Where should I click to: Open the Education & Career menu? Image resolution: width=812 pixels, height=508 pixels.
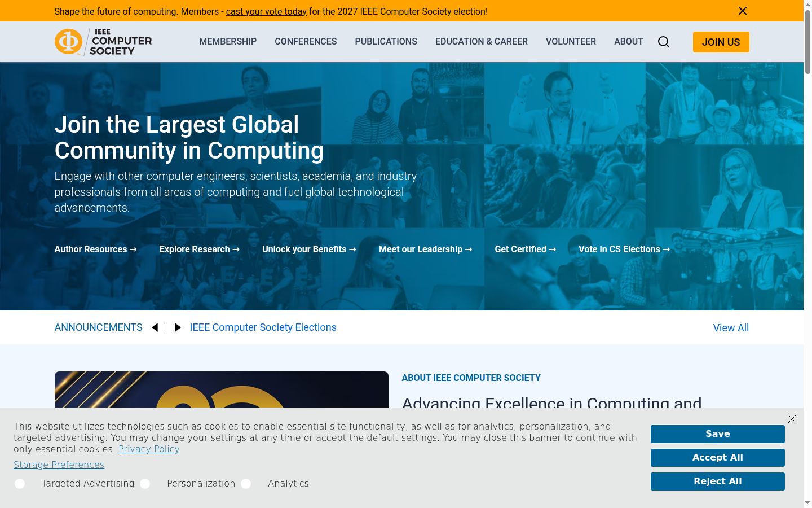coord(482,42)
